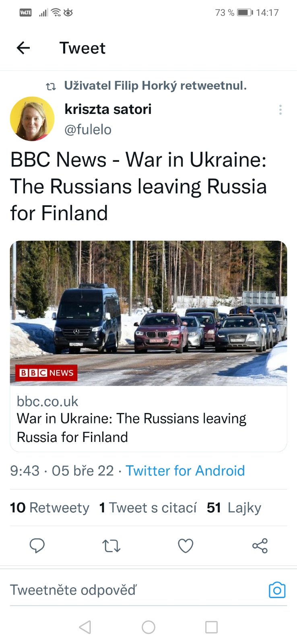The height and width of the screenshot is (644, 297).
Task: Open Android recent apps square
Action: (211, 627)
